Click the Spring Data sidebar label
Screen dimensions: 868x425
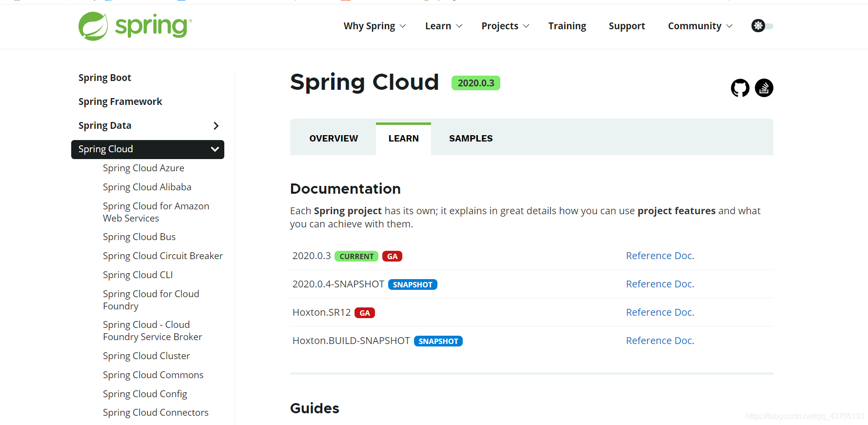pos(105,126)
